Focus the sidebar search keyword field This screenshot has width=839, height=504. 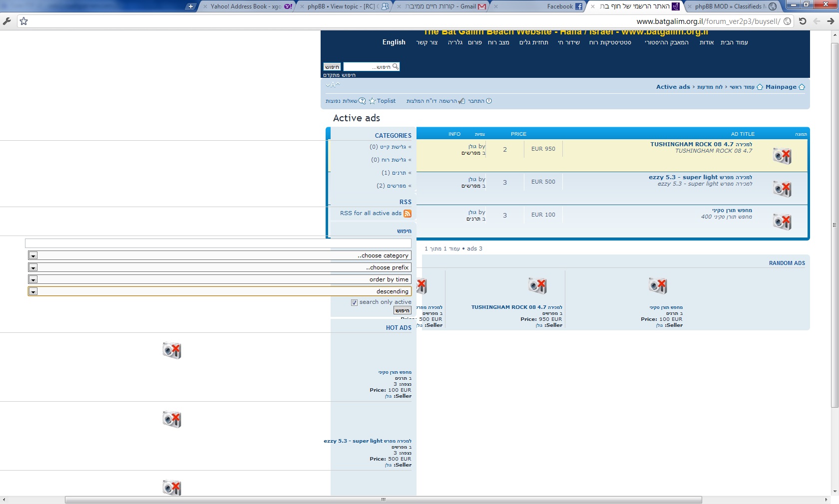pos(218,244)
